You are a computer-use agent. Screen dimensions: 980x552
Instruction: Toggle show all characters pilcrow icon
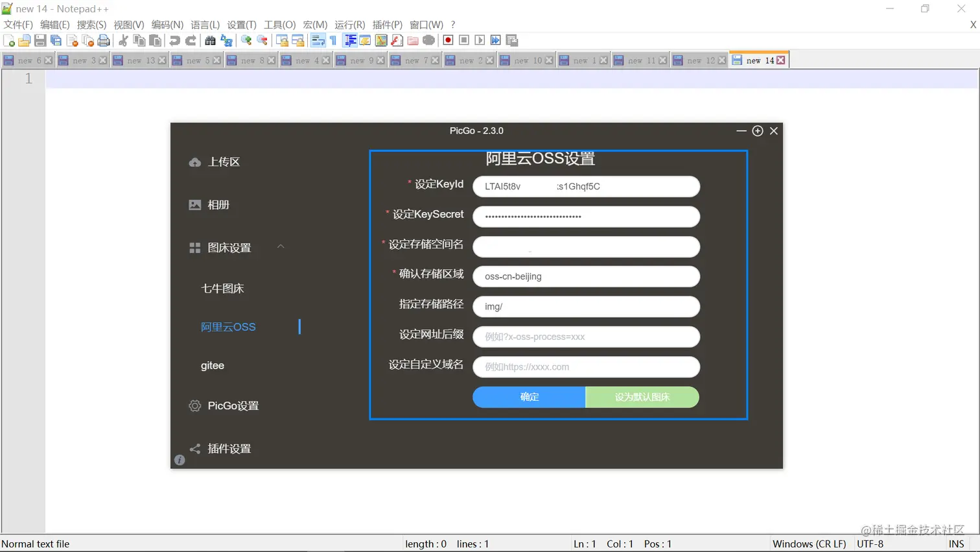click(x=332, y=40)
